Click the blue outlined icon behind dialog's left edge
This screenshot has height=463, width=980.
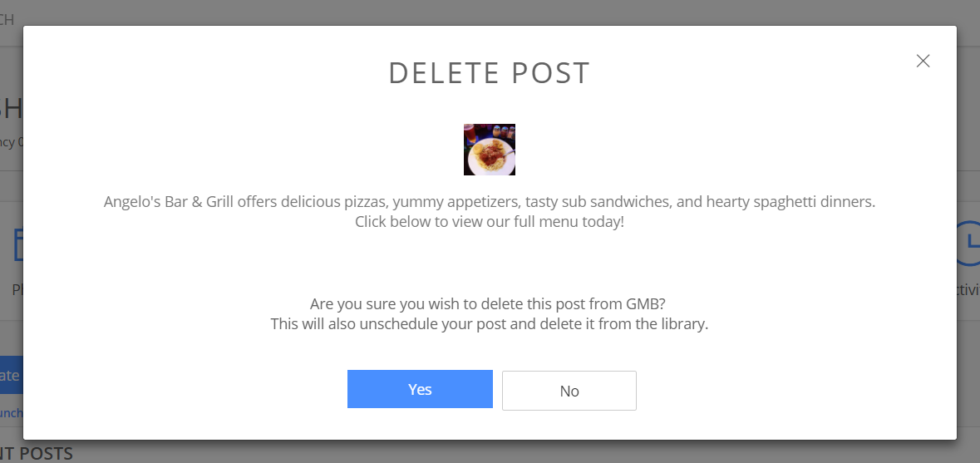18,244
